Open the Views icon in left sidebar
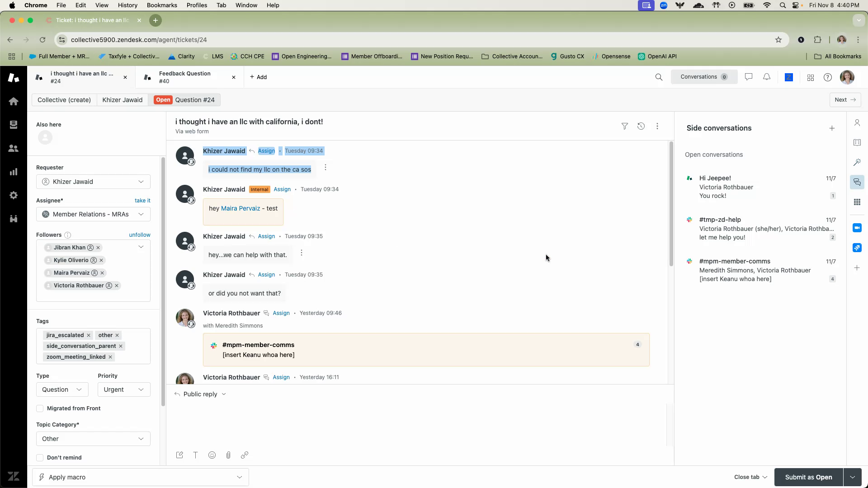The width and height of the screenshot is (868, 488). point(14,125)
